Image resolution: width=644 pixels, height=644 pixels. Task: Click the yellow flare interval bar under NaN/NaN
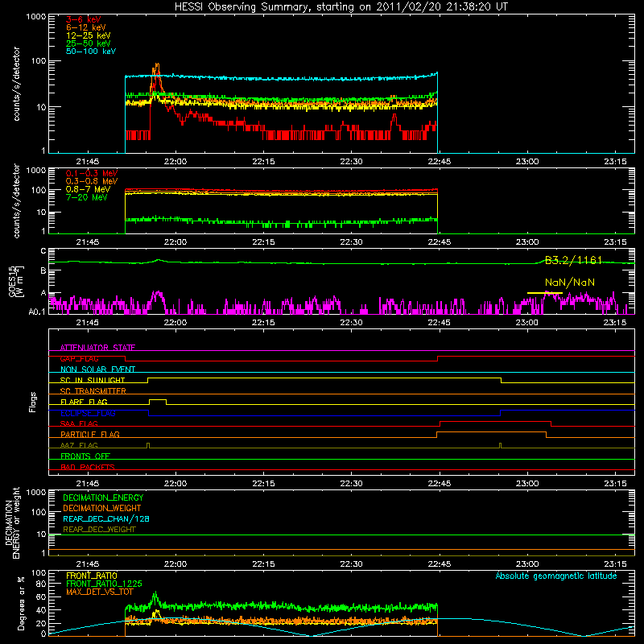[x=545, y=293]
